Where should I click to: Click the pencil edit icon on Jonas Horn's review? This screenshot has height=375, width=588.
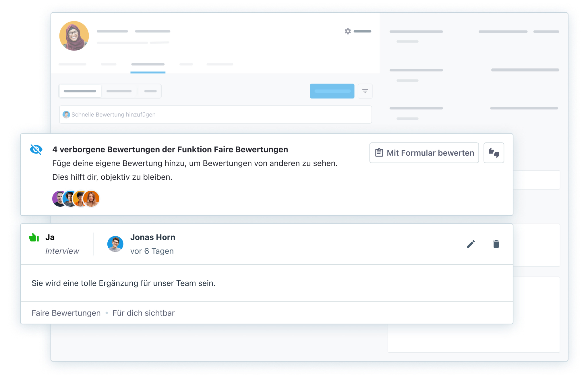pyautogui.click(x=471, y=244)
